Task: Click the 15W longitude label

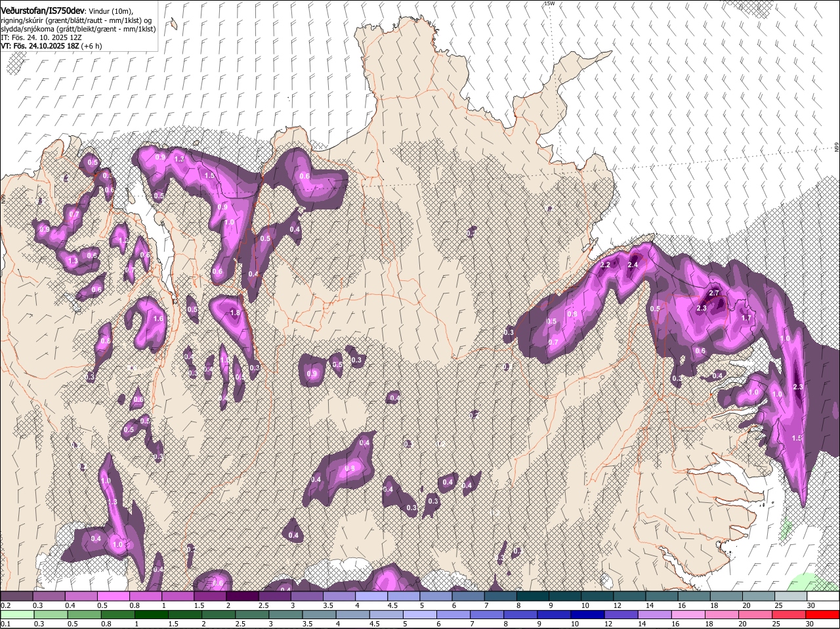Action: coord(549,4)
